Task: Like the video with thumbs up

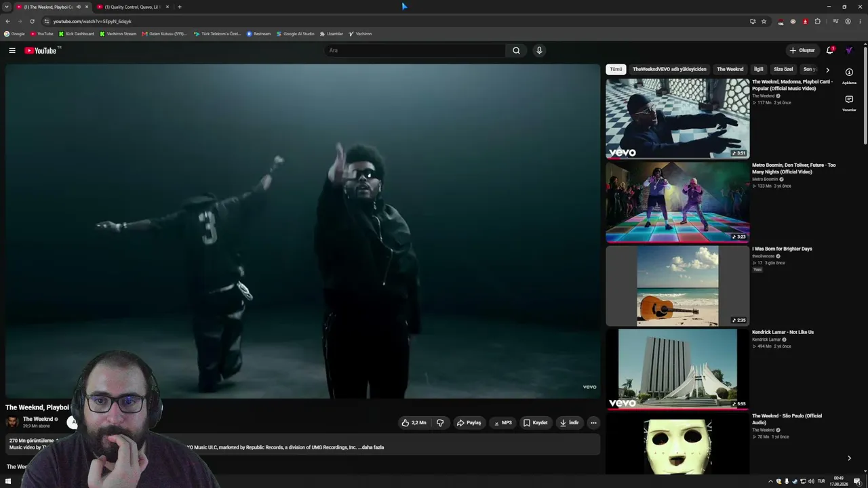Action: coord(414,423)
